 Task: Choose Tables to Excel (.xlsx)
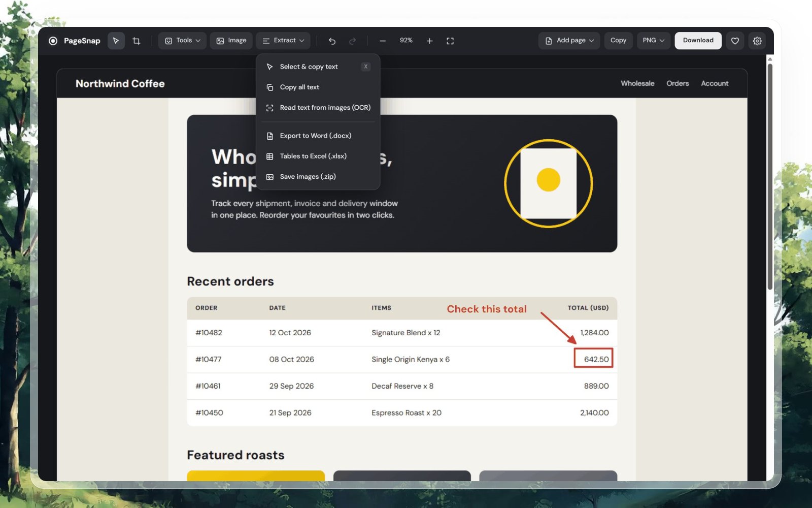[x=318, y=156]
